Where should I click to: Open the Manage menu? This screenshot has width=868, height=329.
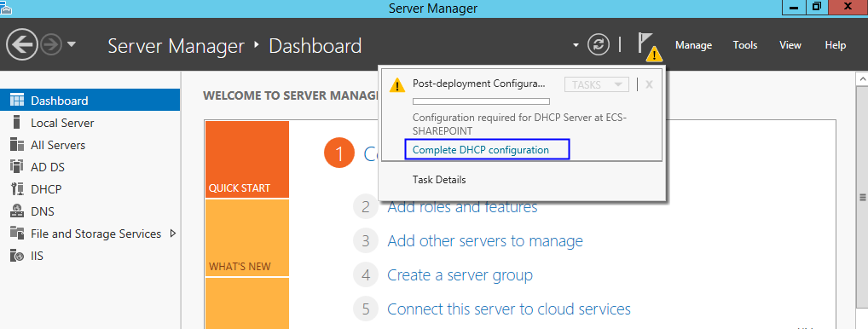coord(693,45)
